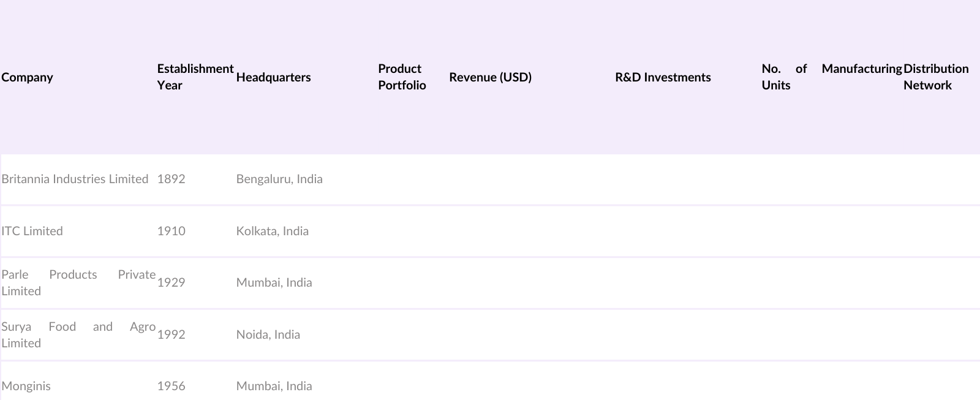Click the Company column header
Screen dimensions: 980x400
pyautogui.click(x=28, y=77)
